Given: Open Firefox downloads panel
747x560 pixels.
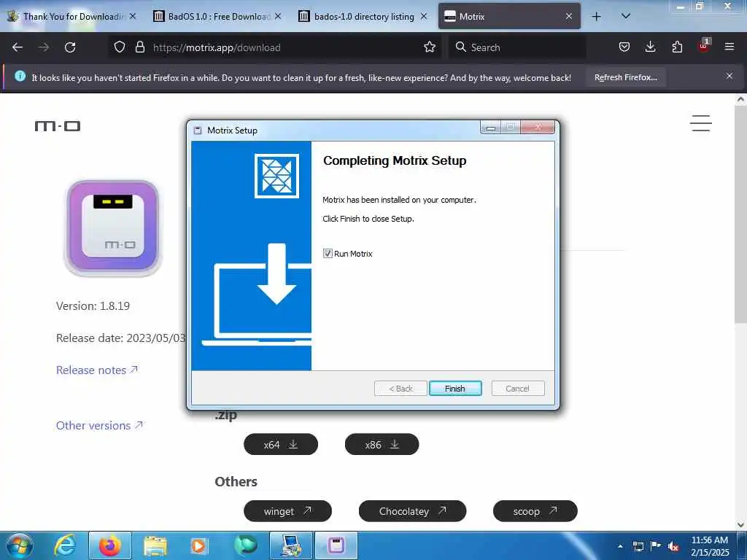Looking at the screenshot, I should [650, 47].
